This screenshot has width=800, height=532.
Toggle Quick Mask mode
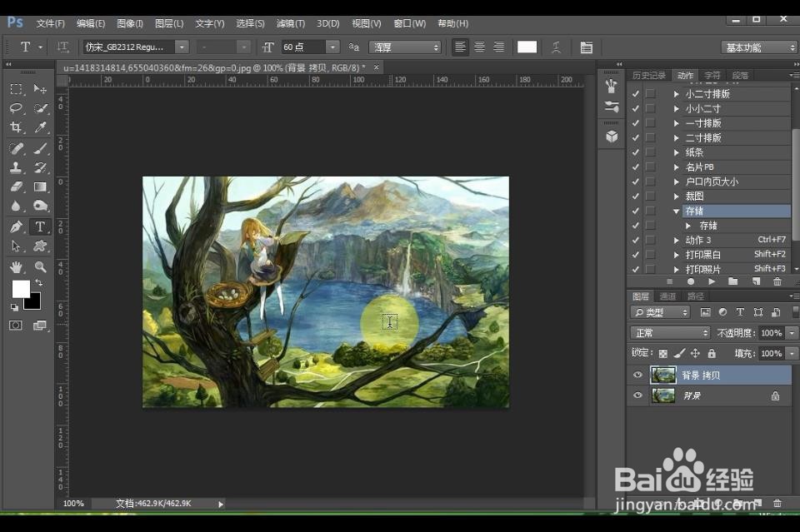pos(16,325)
